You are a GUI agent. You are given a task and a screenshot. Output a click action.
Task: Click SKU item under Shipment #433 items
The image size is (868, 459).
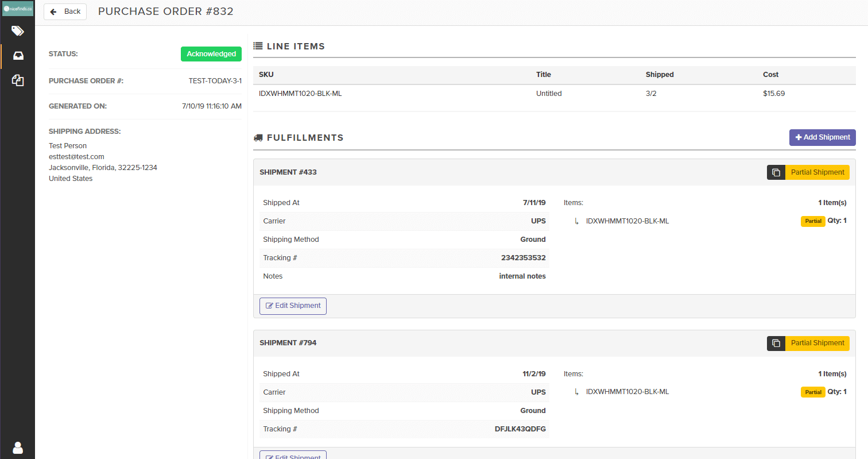tap(627, 221)
